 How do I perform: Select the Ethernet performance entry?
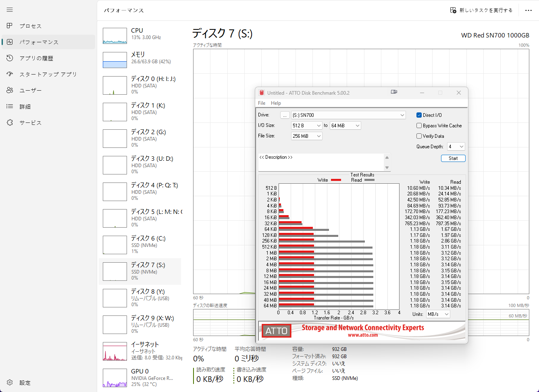click(x=140, y=351)
